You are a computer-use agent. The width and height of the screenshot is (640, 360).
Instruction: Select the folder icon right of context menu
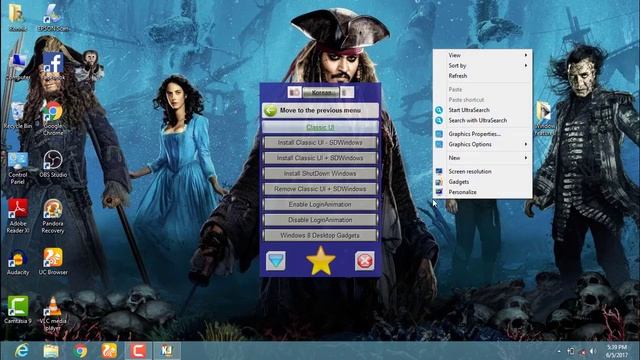(x=544, y=118)
